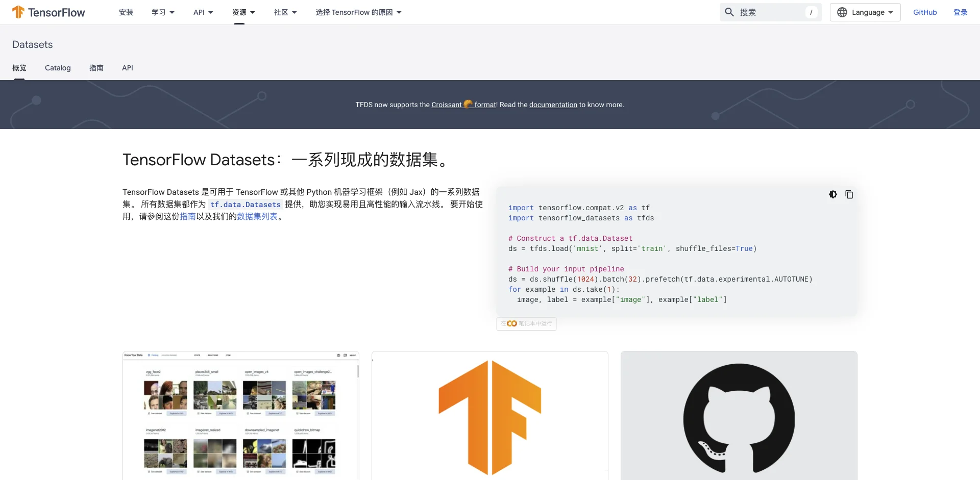This screenshot has height=480, width=980.
Task: Expand the 资源 dropdown menu
Action: [243, 12]
